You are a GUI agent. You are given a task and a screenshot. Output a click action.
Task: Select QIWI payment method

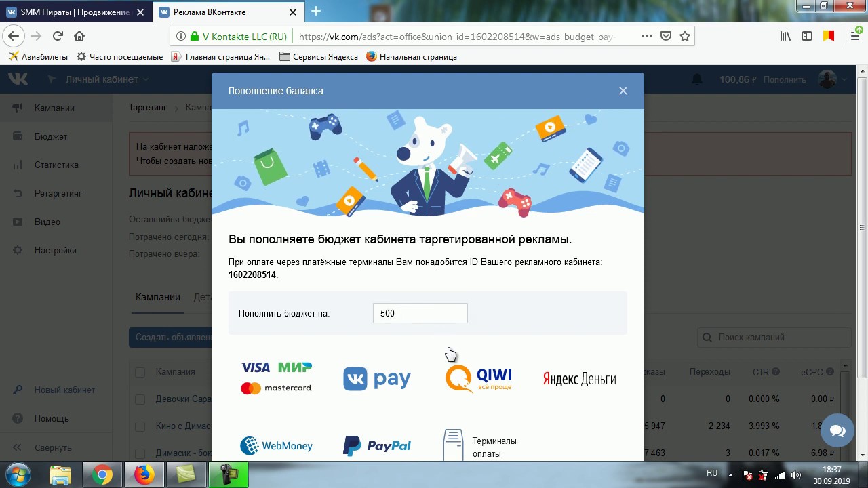point(478,378)
